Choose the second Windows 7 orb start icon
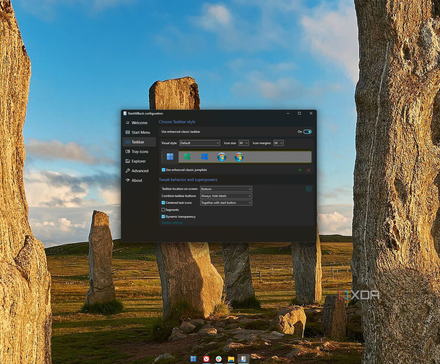Image resolution: width=440 pixels, height=364 pixels. (x=239, y=157)
